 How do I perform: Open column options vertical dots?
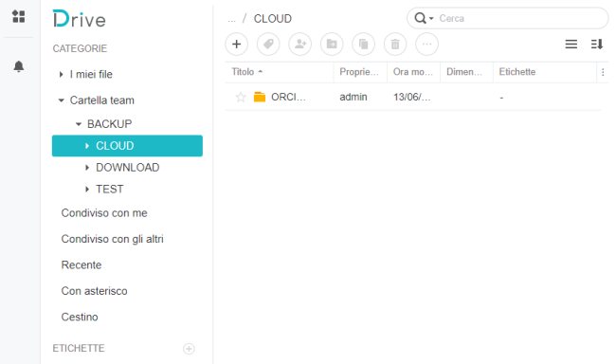(603, 72)
